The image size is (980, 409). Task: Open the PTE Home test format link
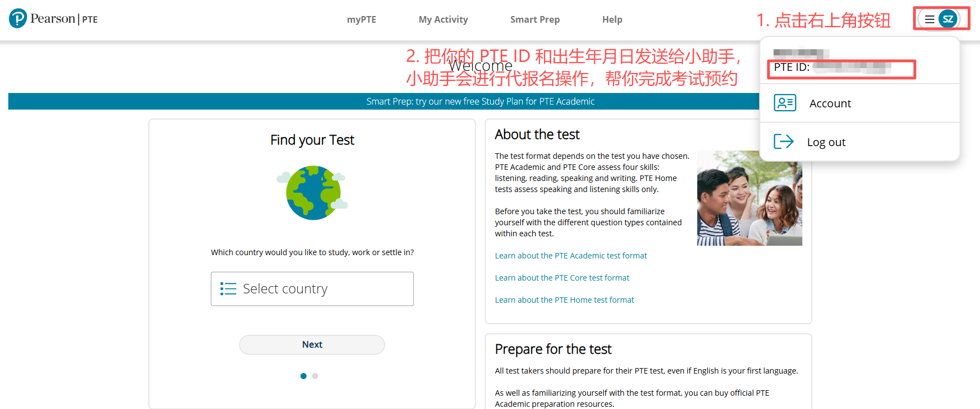point(564,300)
